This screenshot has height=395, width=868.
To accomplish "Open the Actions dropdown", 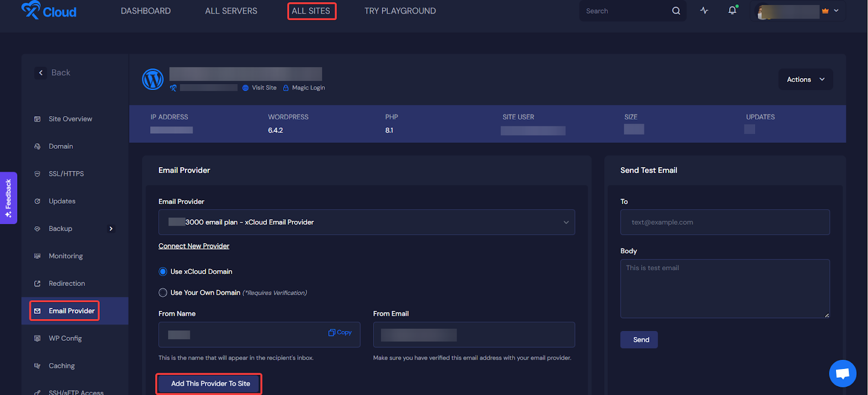I will pyautogui.click(x=806, y=79).
